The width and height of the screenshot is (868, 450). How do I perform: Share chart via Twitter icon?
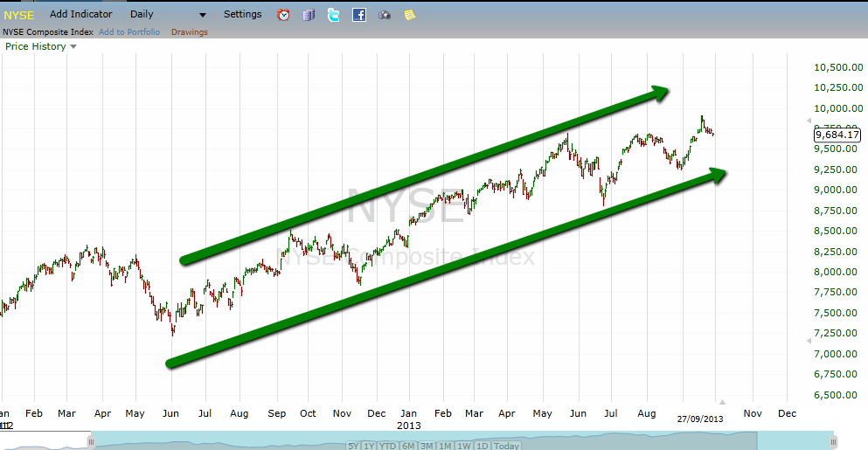[x=333, y=15]
